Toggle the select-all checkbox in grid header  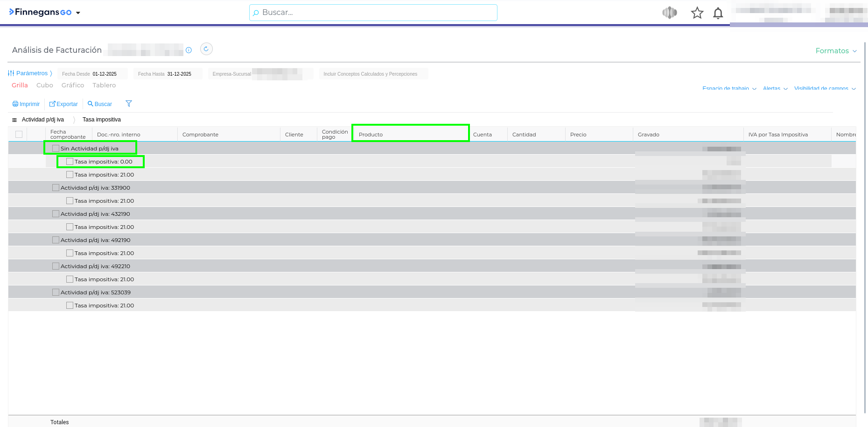(19, 135)
